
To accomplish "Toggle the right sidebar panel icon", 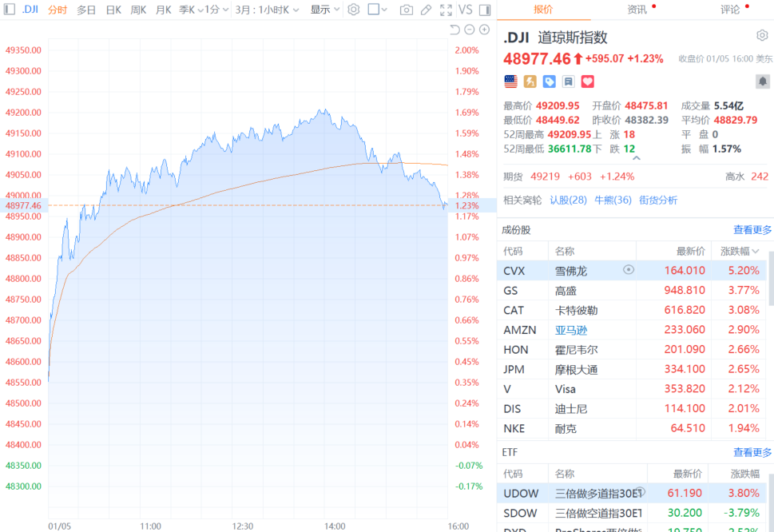I will [x=485, y=10].
